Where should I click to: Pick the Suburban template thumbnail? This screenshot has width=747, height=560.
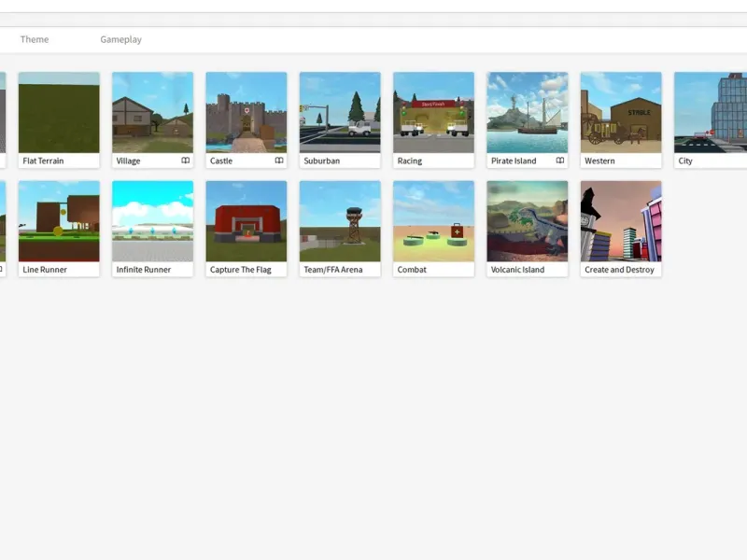point(340,112)
